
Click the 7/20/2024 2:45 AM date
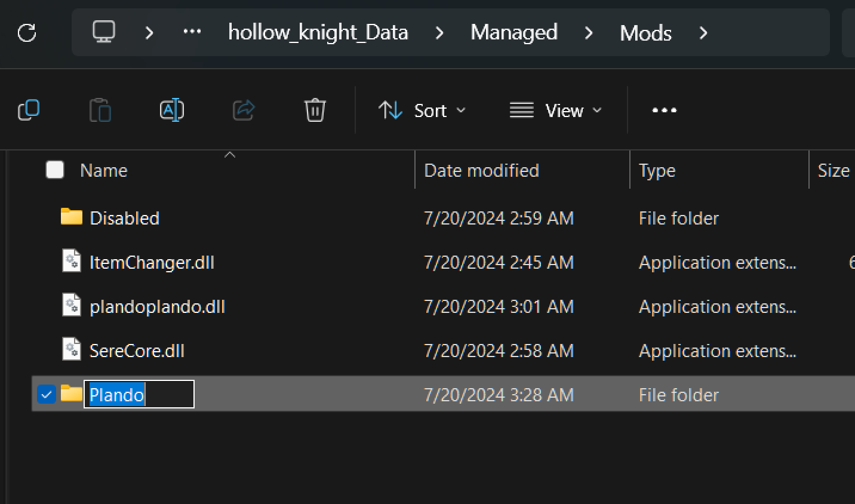pos(499,262)
